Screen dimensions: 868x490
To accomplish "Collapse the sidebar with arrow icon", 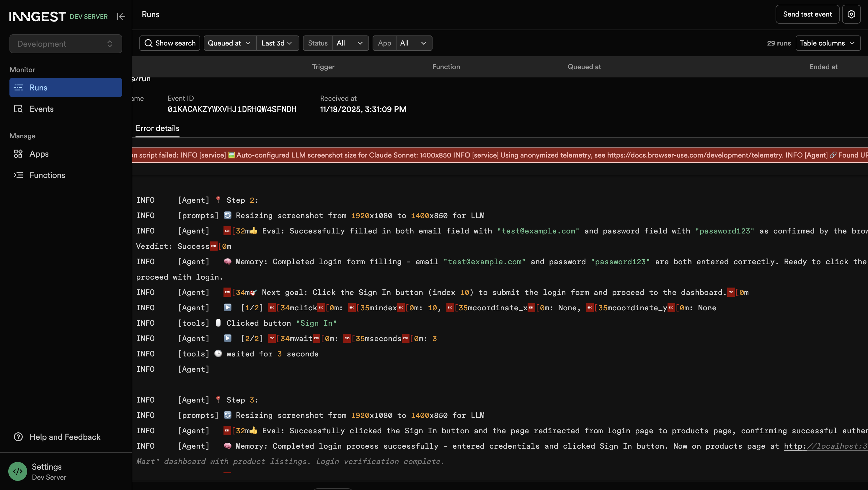I will point(121,17).
